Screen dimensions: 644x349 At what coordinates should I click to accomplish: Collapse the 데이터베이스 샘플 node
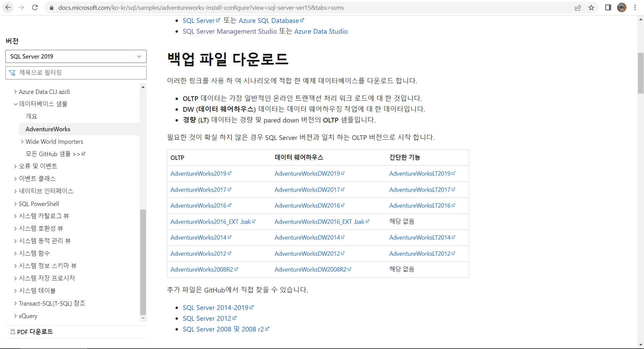tap(15, 104)
